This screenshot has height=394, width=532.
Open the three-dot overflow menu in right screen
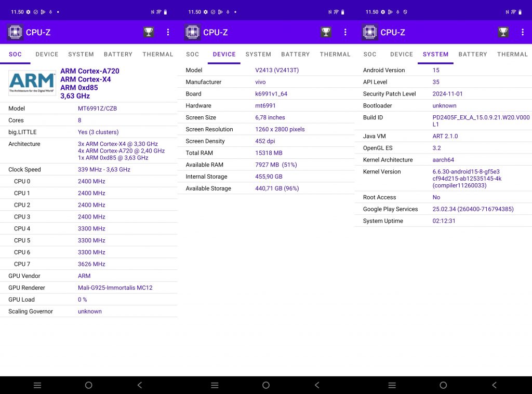523,32
